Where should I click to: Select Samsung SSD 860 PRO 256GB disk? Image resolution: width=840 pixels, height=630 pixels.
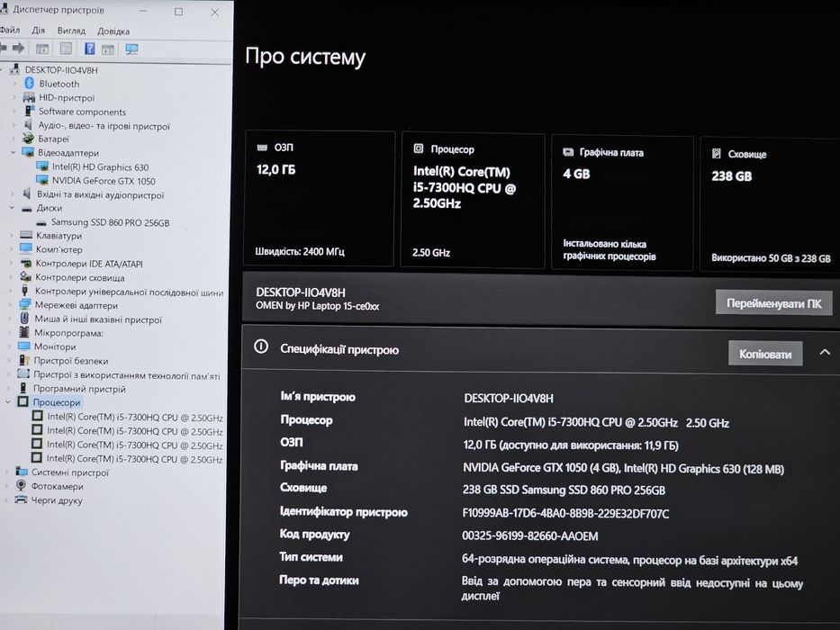[111, 222]
